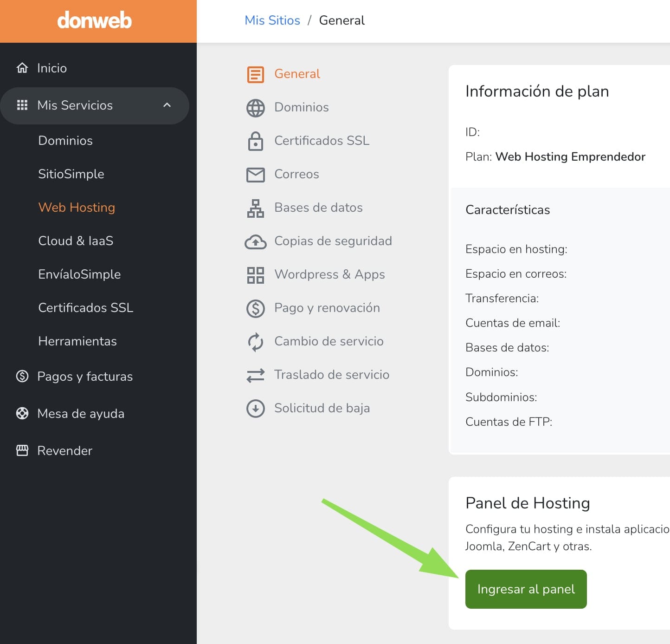The height and width of the screenshot is (644, 670).
Task: Click the Características heading
Action: click(508, 210)
